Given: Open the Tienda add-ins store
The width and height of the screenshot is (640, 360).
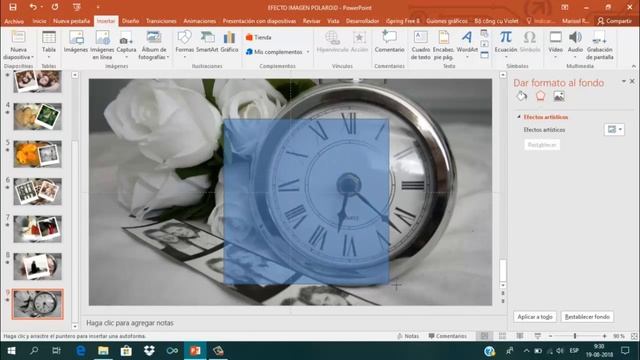Looking at the screenshot, I should 259,37.
